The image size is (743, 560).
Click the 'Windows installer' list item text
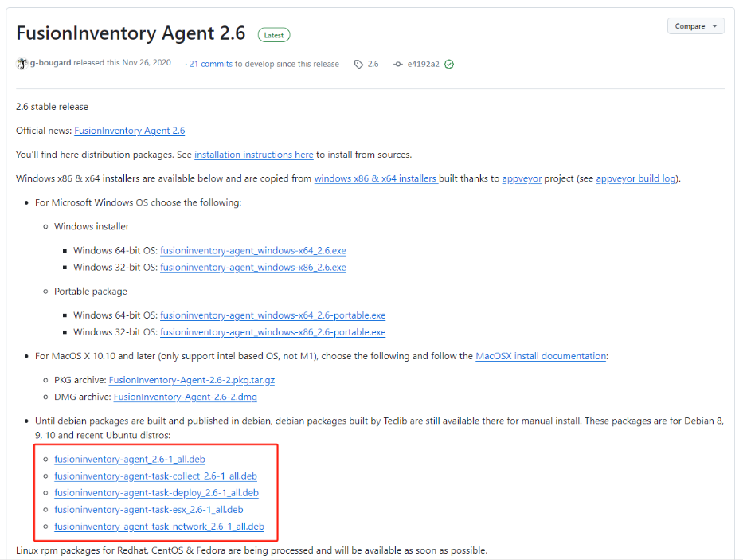point(92,227)
